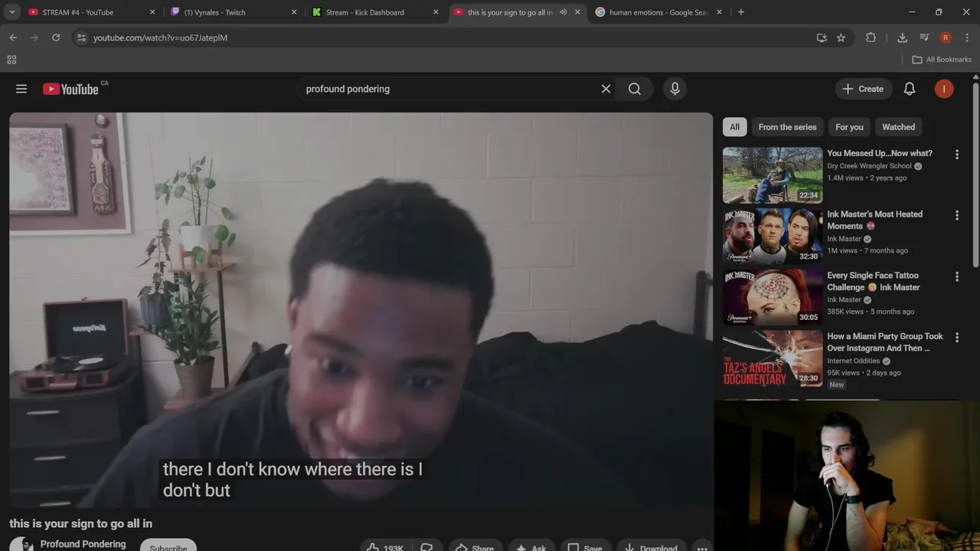Open options for Miami Party Group video
Screen dimensions: 980x551
point(956,337)
